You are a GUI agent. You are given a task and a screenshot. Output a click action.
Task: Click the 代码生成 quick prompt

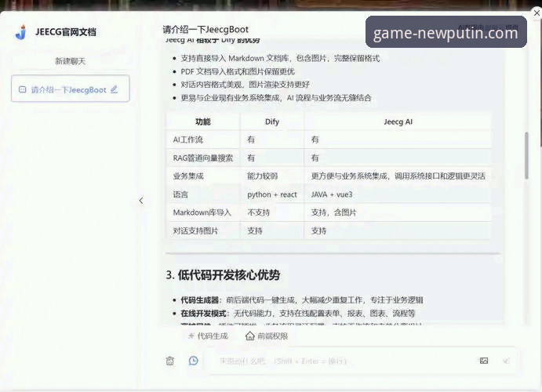coord(208,336)
